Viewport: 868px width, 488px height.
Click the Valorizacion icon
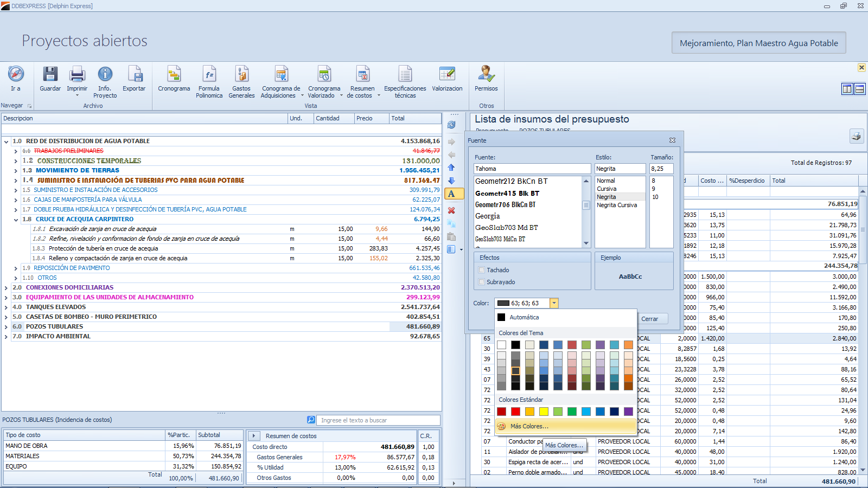447,75
